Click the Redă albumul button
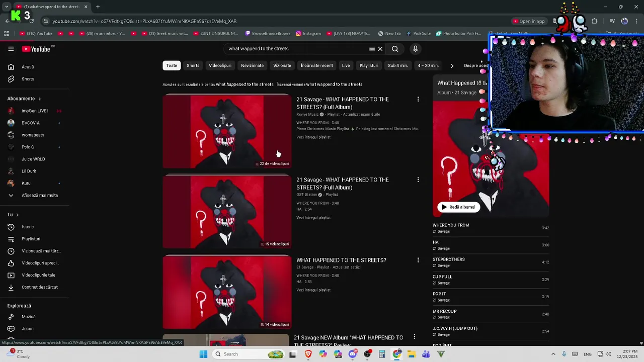The height and width of the screenshot is (362, 644). click(458, 207)
